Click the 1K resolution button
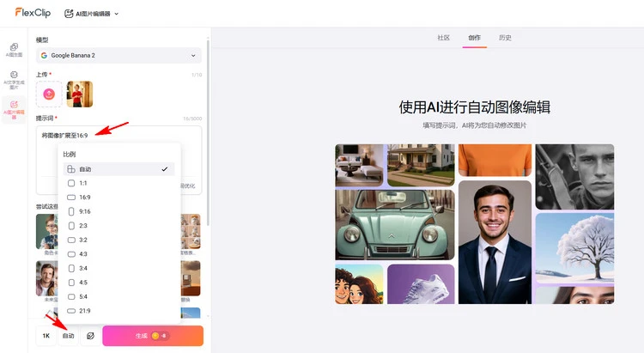644x353 pixels. tap(46, 336)
